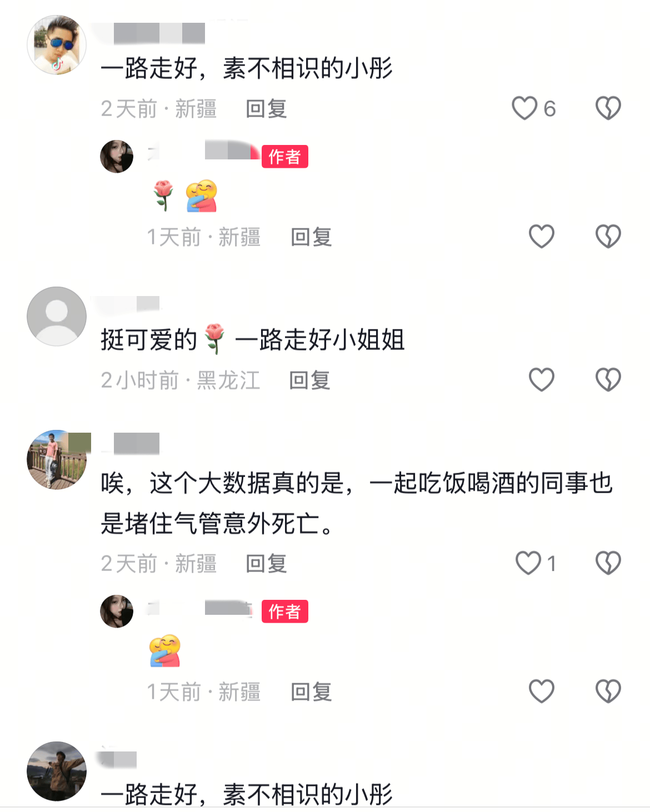
Task: Open profile of sunglasses avatar commenter
Action: pos(57,45)
